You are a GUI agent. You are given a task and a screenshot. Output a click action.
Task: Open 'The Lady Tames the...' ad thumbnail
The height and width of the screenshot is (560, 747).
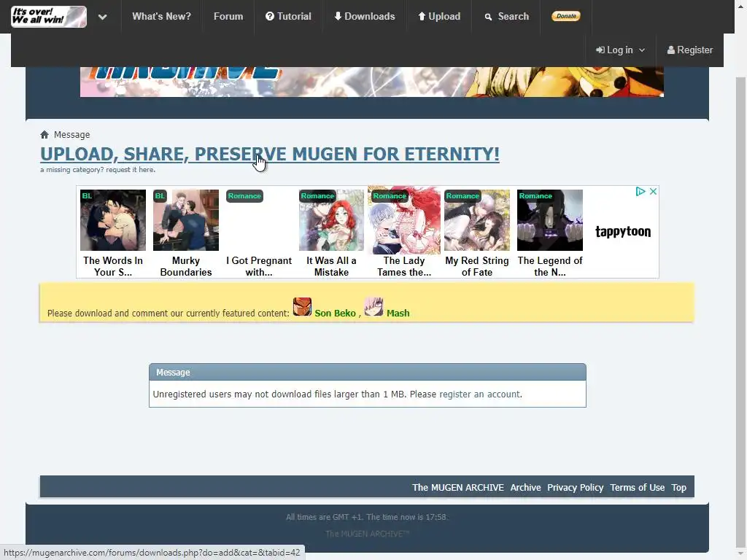[x=404, y=220]
